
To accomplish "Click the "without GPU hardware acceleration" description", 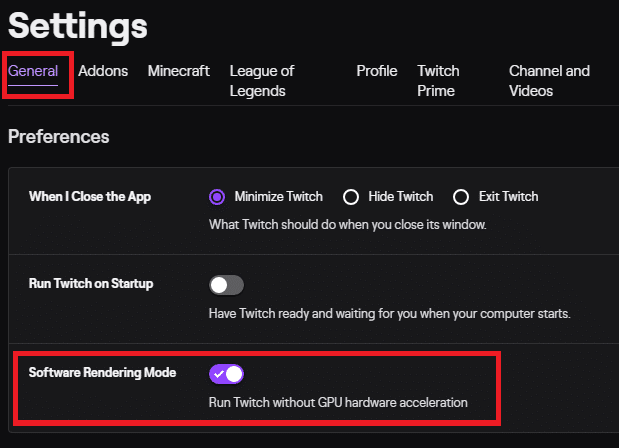I will pos(338,403).
